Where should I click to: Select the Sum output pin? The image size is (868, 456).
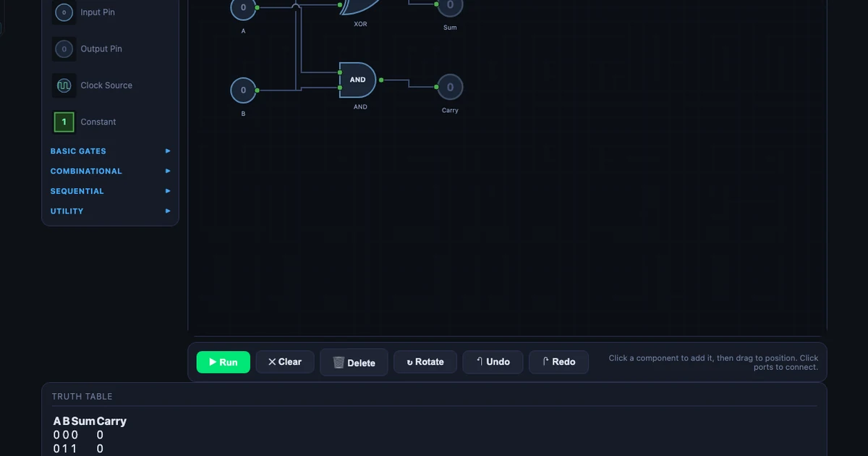point(450,6)
